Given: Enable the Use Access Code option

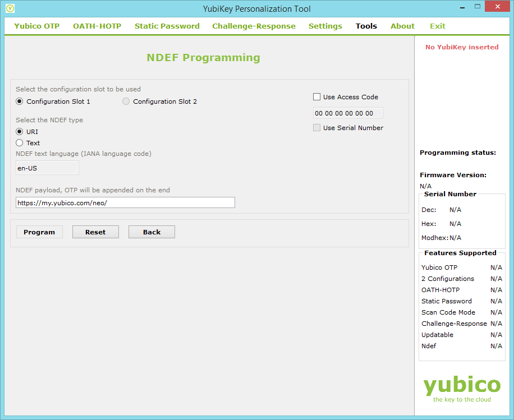Looking at the screenshot, I should pos(316,96).
